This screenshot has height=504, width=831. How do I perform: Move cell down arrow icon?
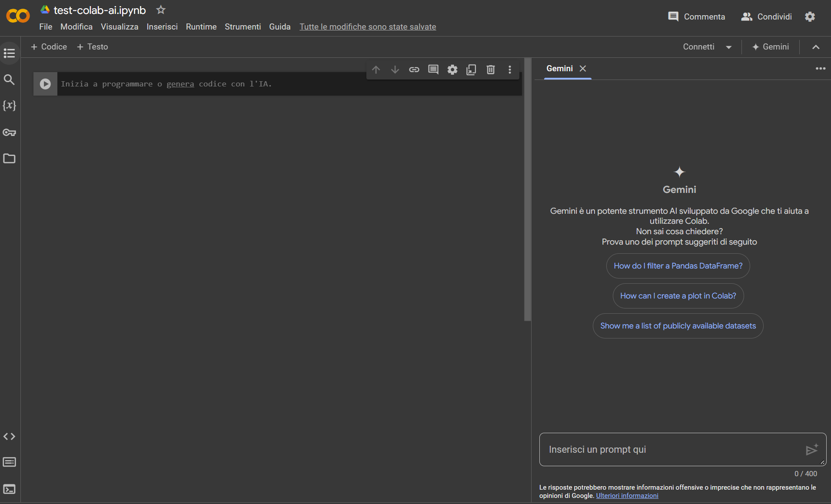tap(395, 70)
